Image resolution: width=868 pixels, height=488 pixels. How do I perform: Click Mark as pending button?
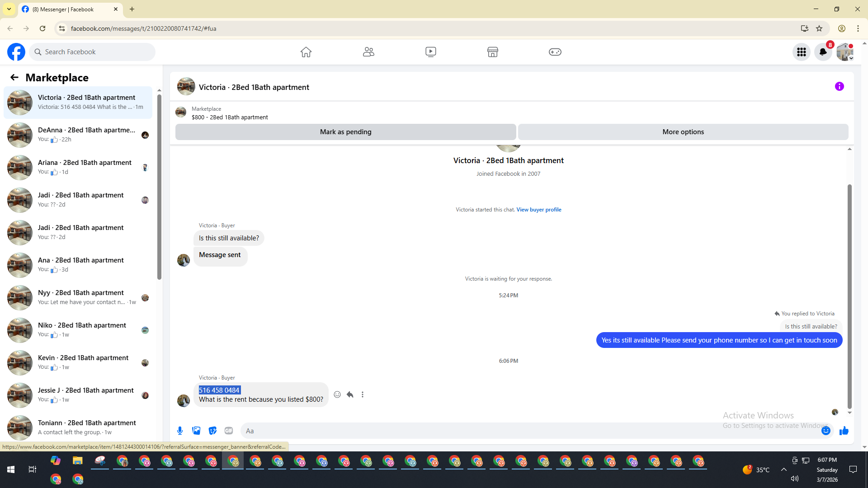click(x=346, y=132)
